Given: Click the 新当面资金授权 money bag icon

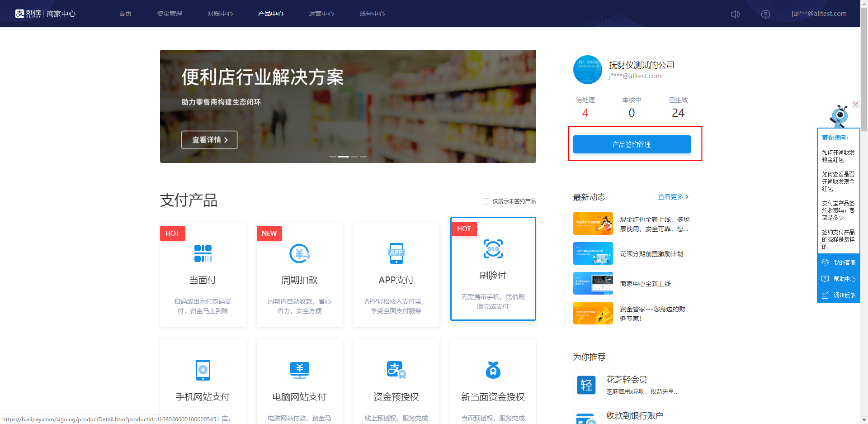Looking at the screenshot, I should click(493, 370).
